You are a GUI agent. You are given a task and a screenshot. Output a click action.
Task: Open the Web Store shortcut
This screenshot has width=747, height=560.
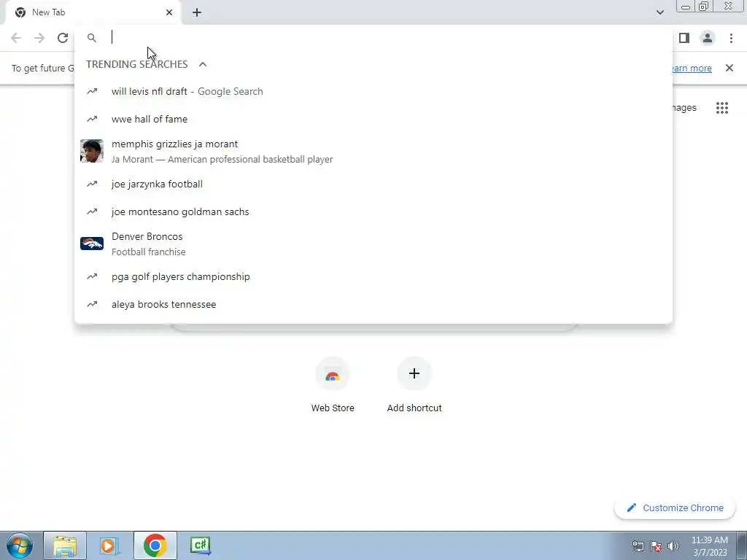point(333,385)
